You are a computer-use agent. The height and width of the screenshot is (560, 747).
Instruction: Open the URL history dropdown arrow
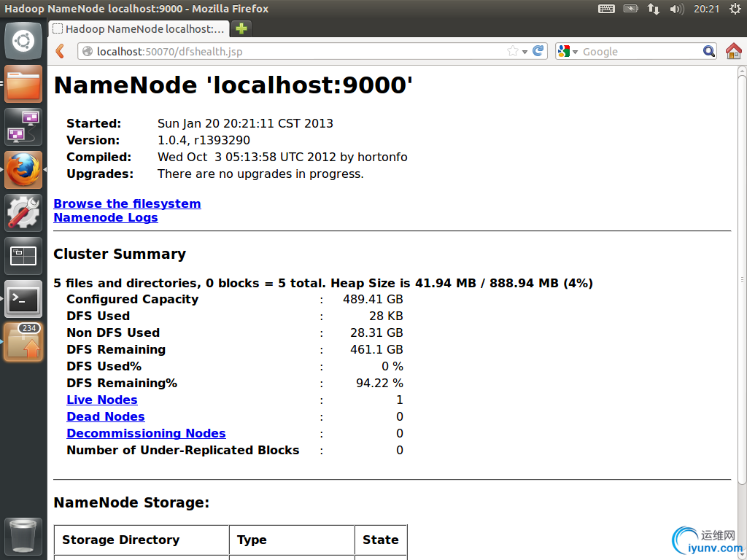525,52
